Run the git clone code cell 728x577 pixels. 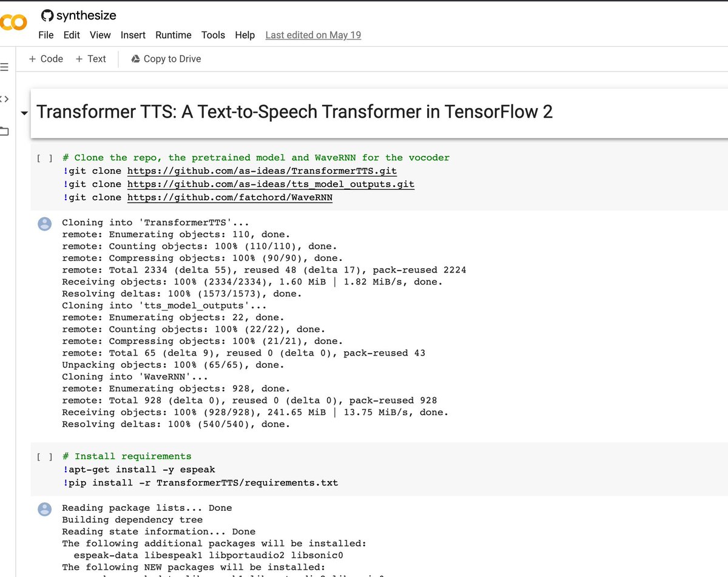44,158
